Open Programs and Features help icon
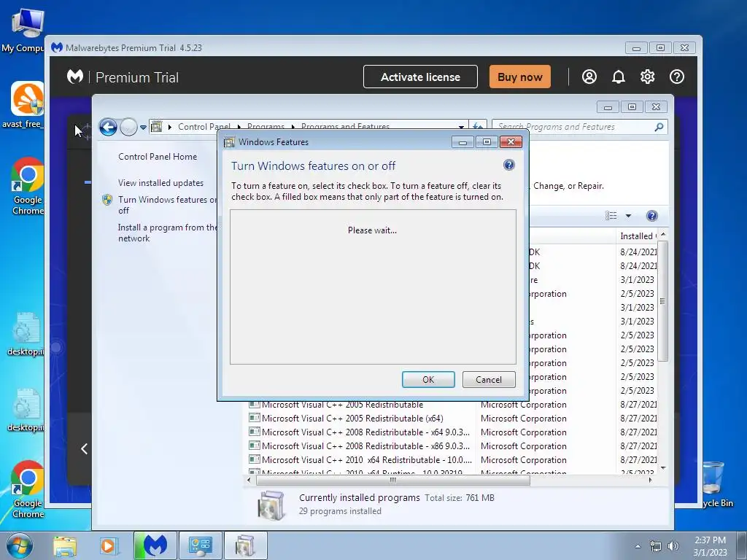747x560 pixels. [x=651, y=216]
